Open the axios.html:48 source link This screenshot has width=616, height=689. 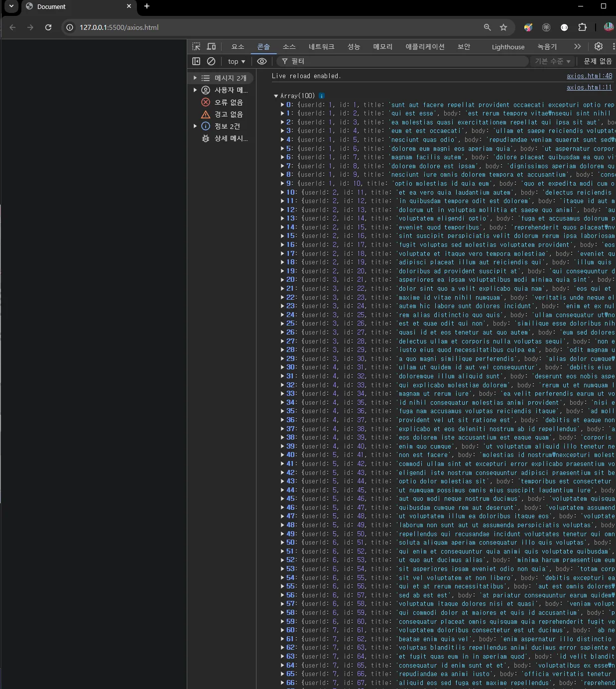[590, 76]
